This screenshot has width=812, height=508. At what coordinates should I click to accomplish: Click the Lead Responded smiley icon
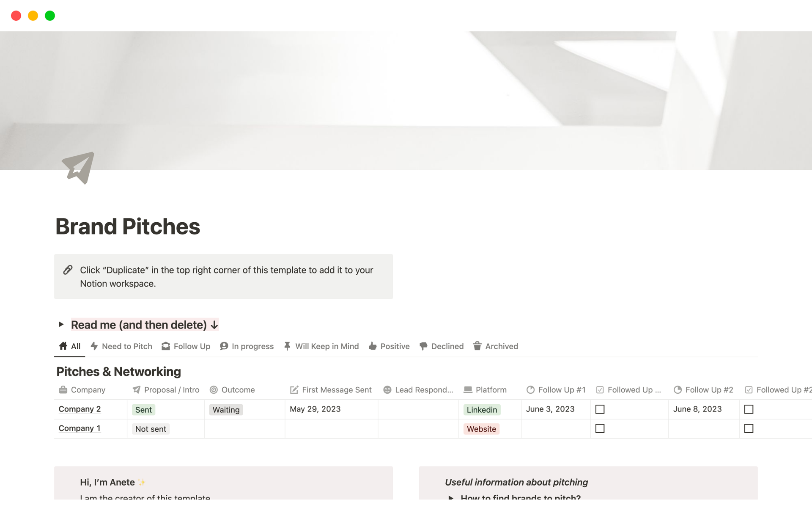pos(387,389)
